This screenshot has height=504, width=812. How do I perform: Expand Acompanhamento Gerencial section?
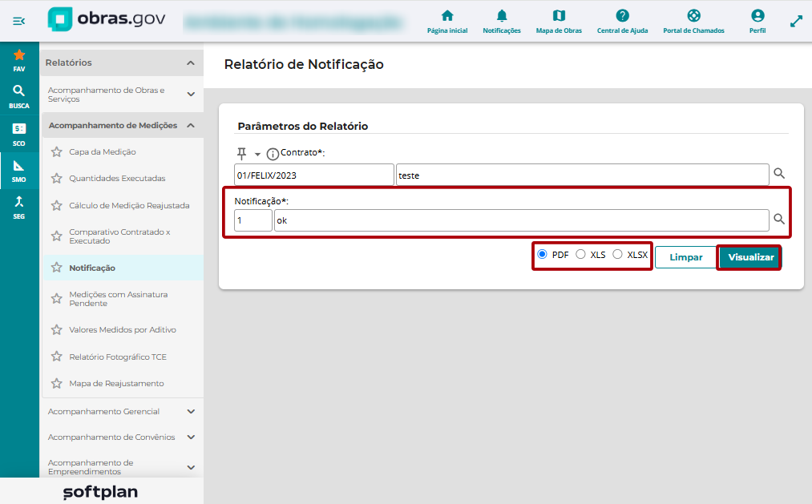191,411
